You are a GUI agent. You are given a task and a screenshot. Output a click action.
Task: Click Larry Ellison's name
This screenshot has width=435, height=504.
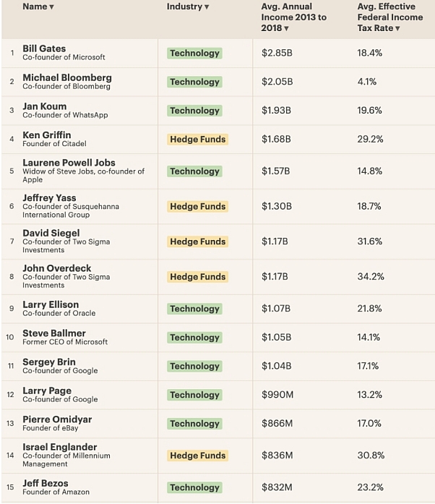(51, 304)
